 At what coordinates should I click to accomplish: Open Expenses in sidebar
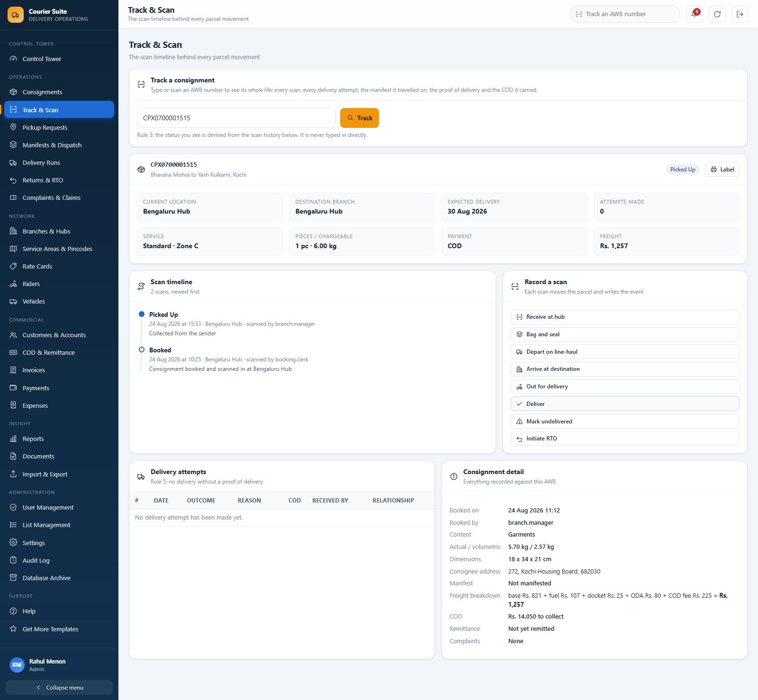59,405
